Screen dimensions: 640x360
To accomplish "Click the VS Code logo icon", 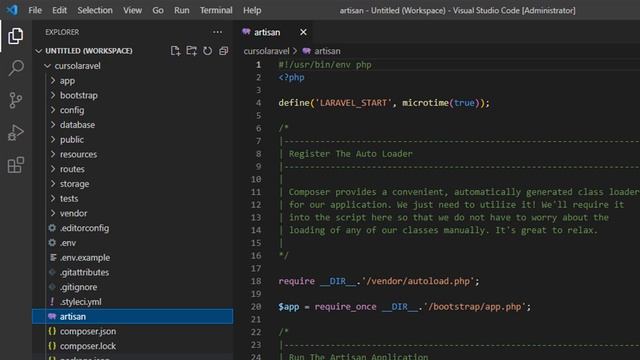I will [12, 10].
